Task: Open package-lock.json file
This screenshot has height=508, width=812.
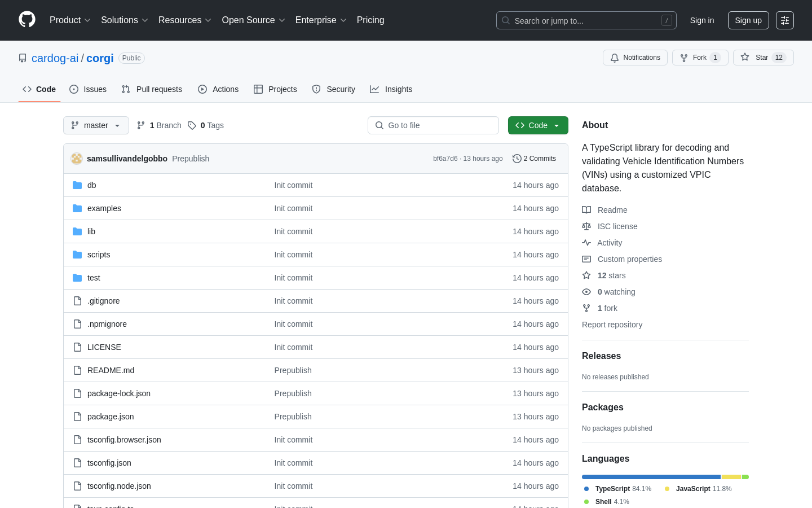Action: [x=119, y=393]
